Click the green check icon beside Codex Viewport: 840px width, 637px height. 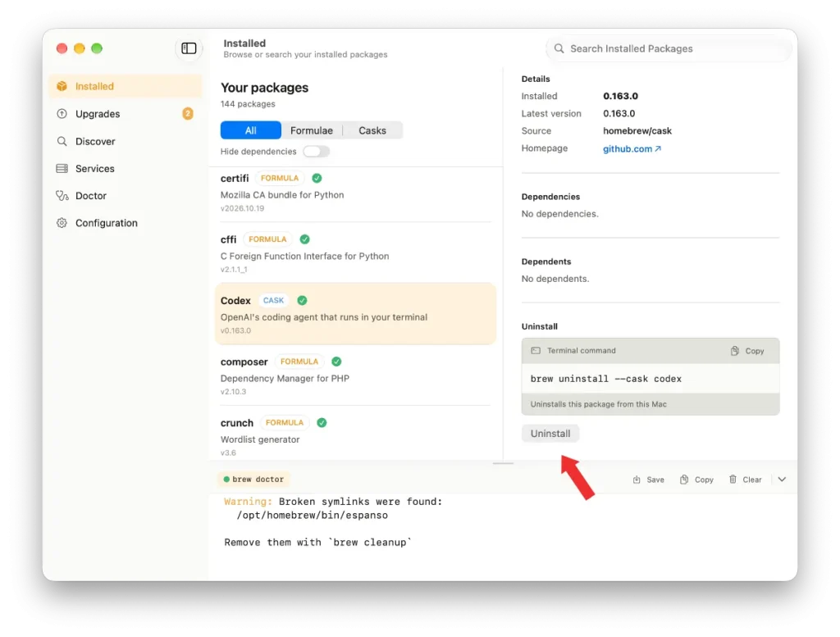click(302, 300)
